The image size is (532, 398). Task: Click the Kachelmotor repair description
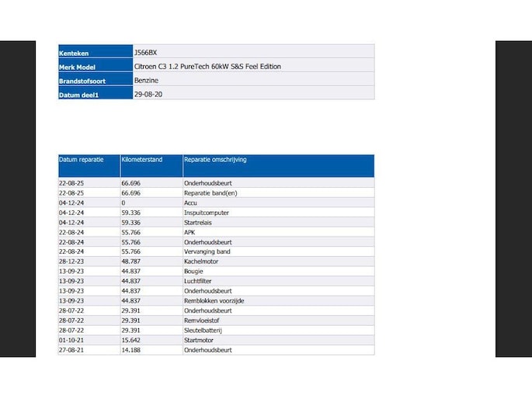click(x=201, y=261)
